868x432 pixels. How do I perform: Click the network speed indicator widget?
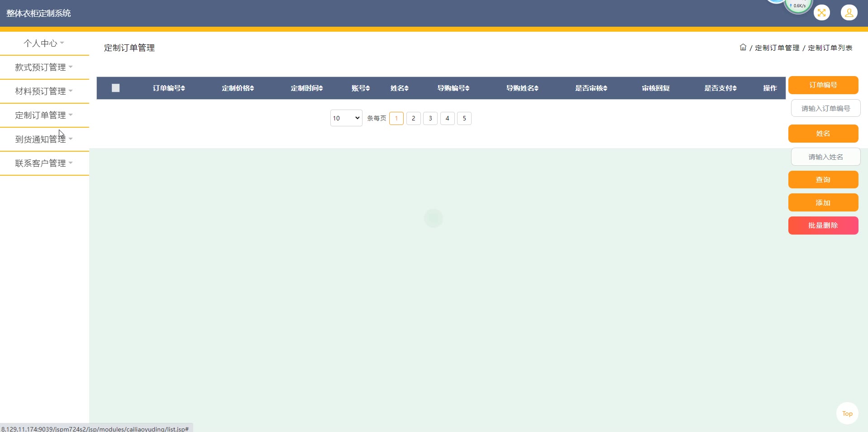point(798,6)
